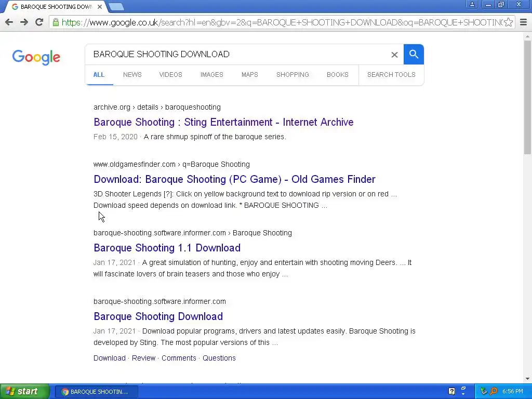
Task: Click scrollbar down arrow
Action: [x=527, y=379]
